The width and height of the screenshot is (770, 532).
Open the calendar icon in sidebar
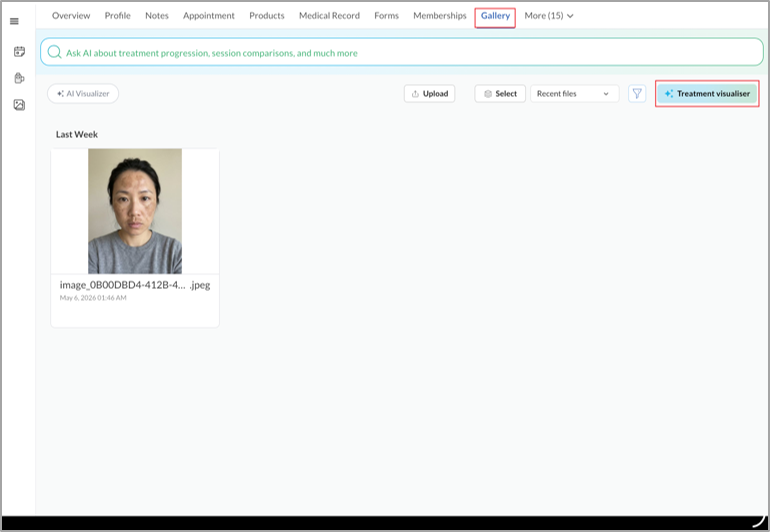[19, 51]
